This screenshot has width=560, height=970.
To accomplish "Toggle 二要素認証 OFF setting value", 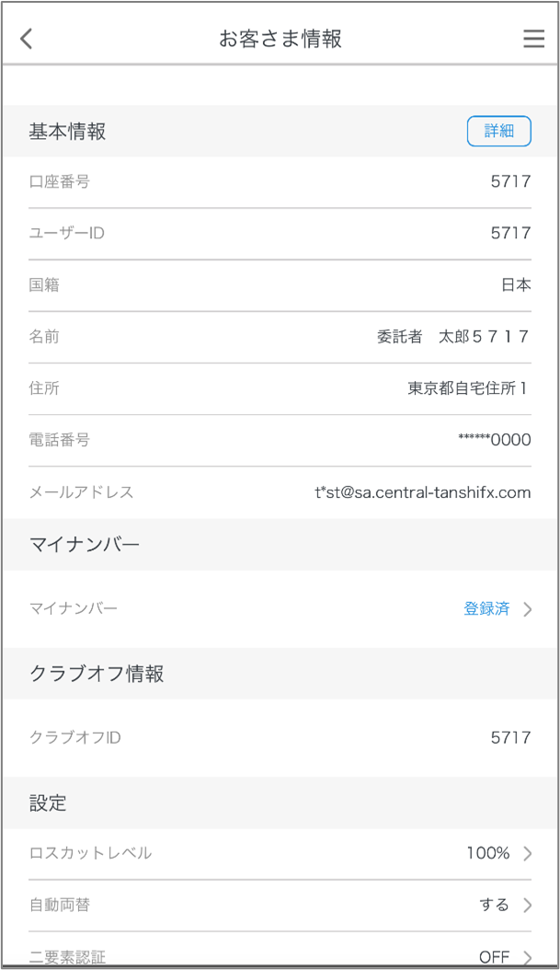I will [494, 957].
